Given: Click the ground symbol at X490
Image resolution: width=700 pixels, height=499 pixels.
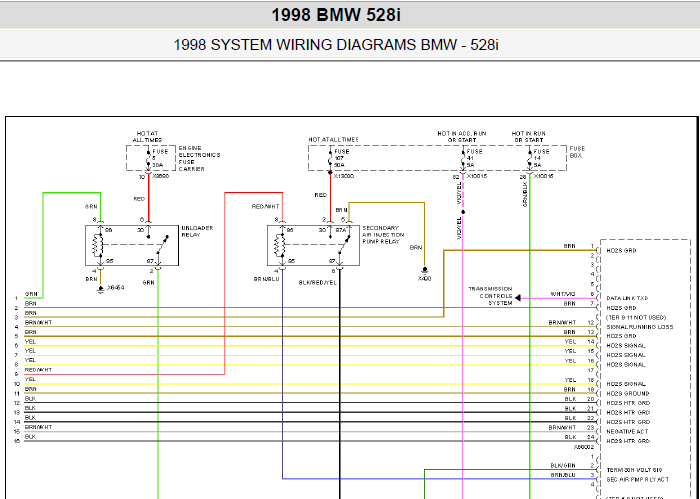Looking at the screenshot, I should (x=425, y=271).
